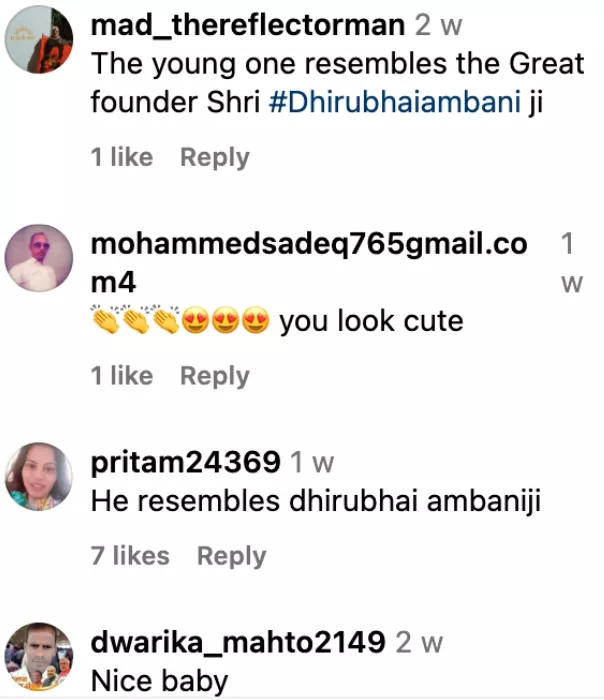
Task: Reply to the 'you look cute' comment
Action: (x=215, y=376)
